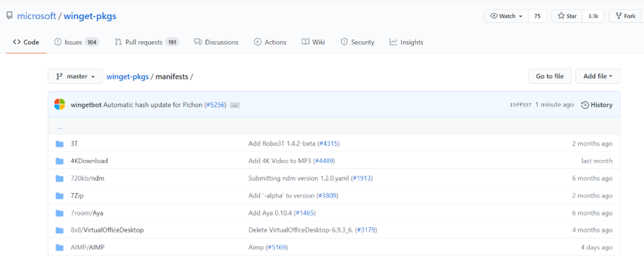Switch to the Issues tab

click(77, 42)
